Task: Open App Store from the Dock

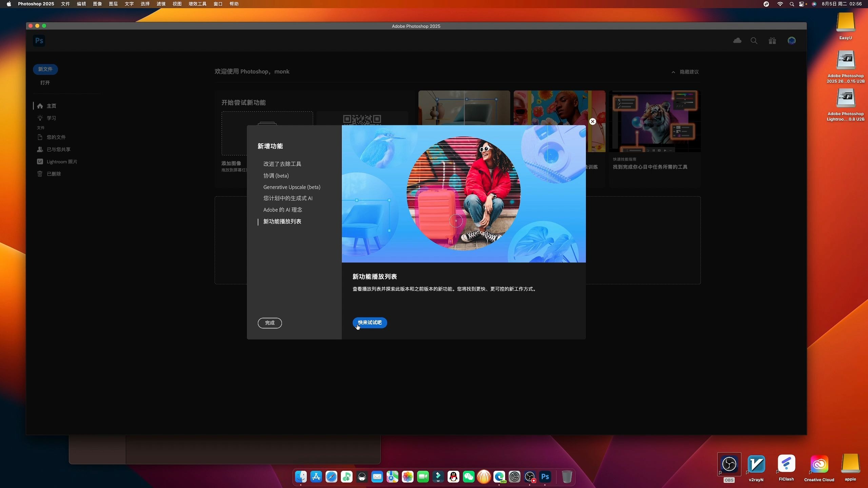Action: pyautogui.click(x=316, y=477)
